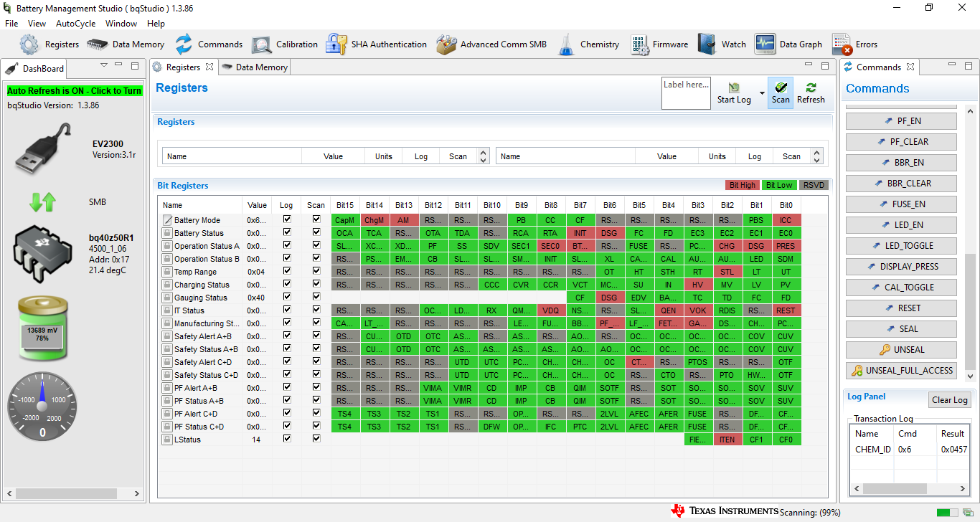Image resolution: width=980 pixels, height=522 pixels.
Task: Launch the Calibration tool
Action: (x=285, y=44)
